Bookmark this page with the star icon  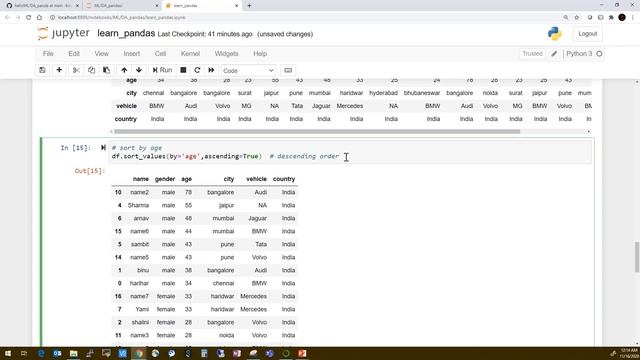577,18
